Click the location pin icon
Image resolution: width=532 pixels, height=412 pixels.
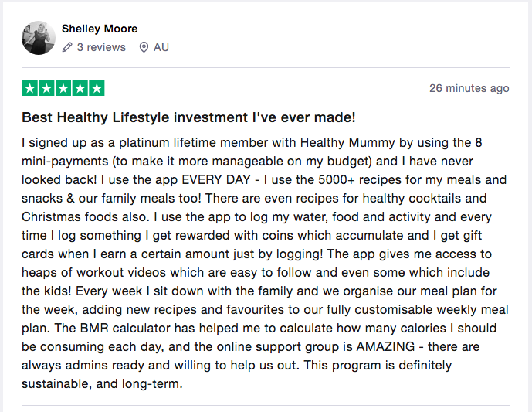pos(144,47)
